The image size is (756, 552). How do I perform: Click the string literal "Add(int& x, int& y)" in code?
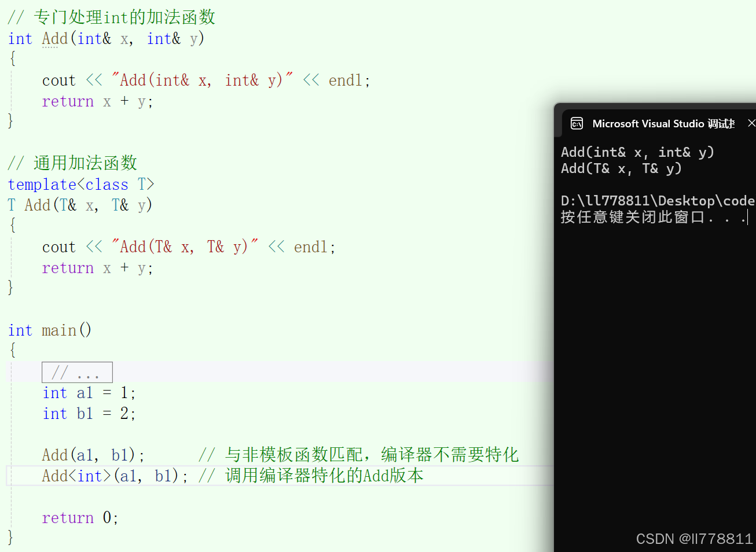202,80
